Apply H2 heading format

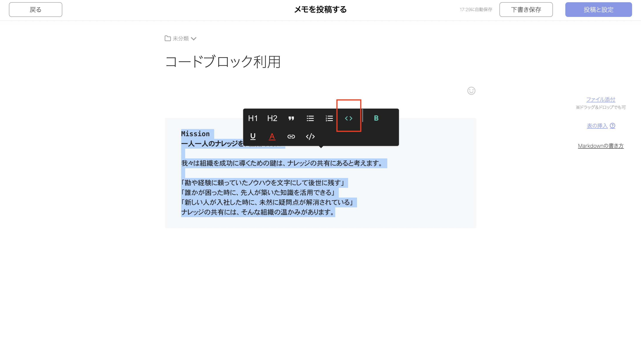pyautogui.click(x=272, y=118)
